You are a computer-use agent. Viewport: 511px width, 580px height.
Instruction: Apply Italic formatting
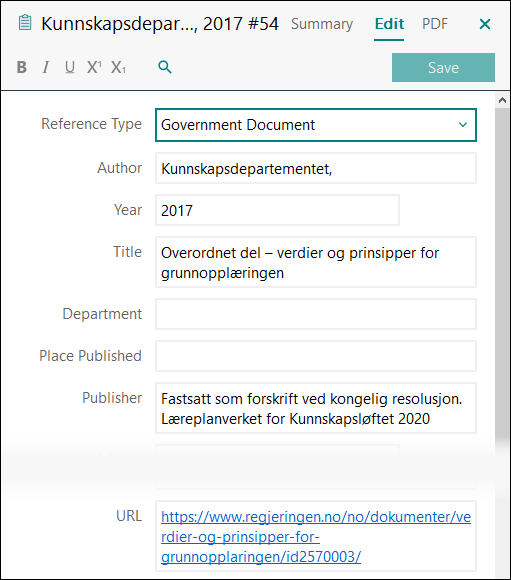point(46,67)
